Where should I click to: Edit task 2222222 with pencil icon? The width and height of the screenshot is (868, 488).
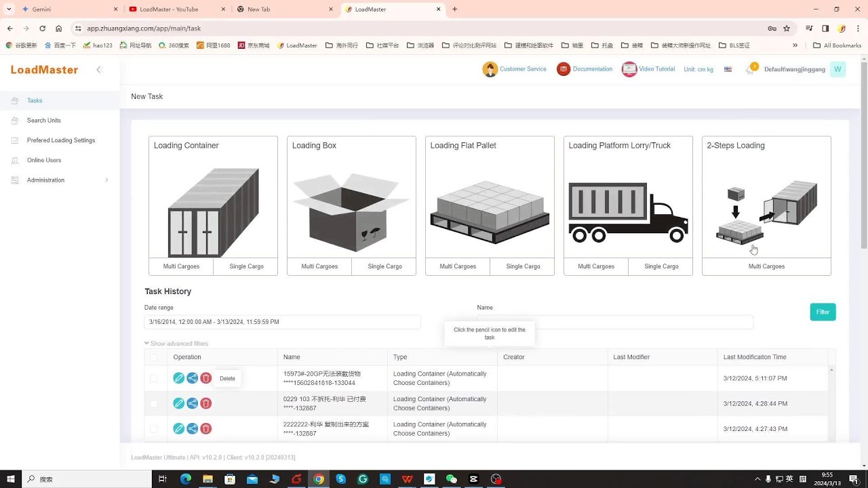click(x=179, y=428)
